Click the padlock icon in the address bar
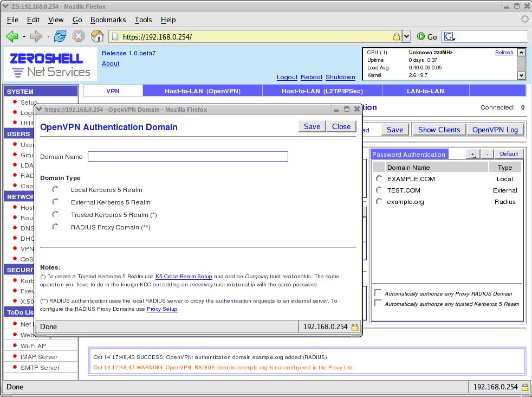532x397 pixels. [x=396, y=36]
